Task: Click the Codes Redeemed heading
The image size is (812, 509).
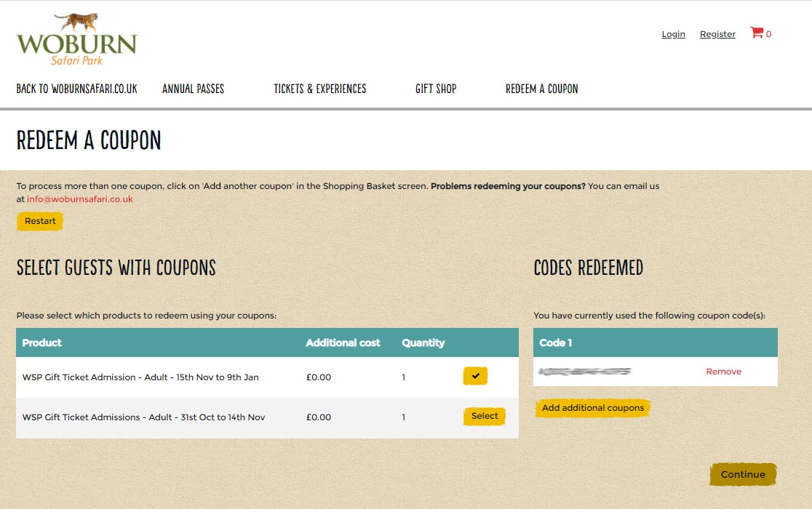Action: (x=589, y=268)
